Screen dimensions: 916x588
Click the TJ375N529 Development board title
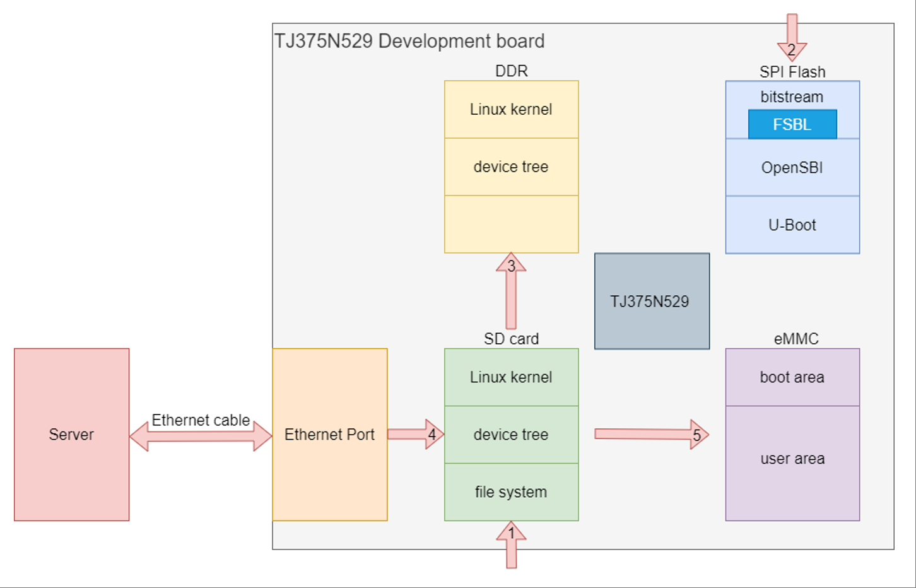click(x=409, y=41)
